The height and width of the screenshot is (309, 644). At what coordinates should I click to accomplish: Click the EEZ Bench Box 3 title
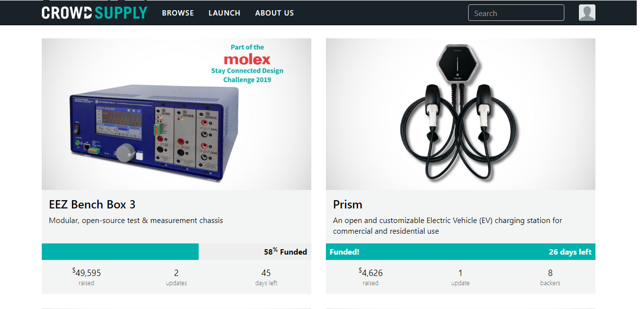(92, 205)
